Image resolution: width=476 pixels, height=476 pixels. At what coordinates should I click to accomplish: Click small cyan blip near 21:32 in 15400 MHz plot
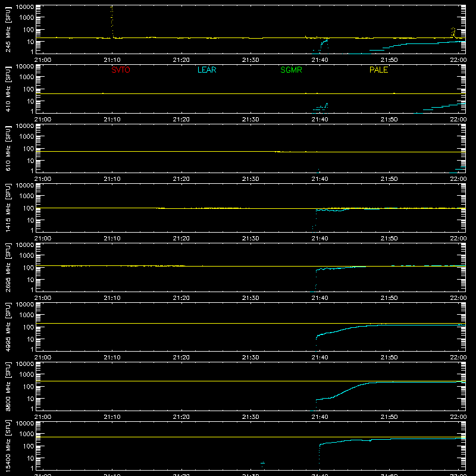(262, 463)
